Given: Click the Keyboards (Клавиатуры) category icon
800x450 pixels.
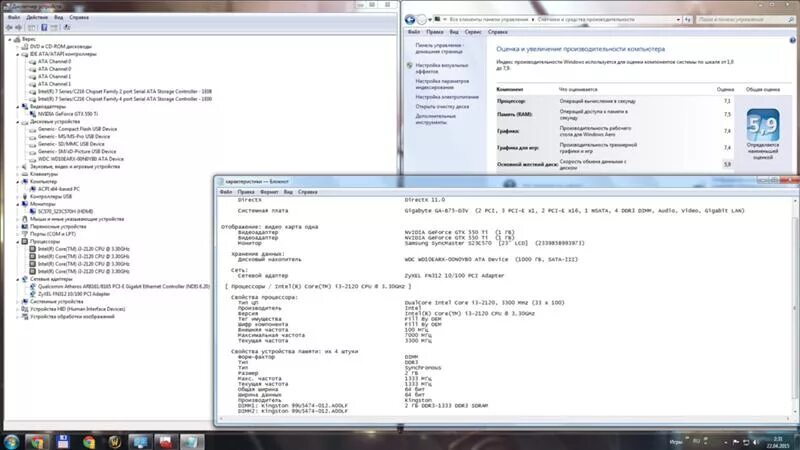Looking at the screenshot, I should 24,174.
